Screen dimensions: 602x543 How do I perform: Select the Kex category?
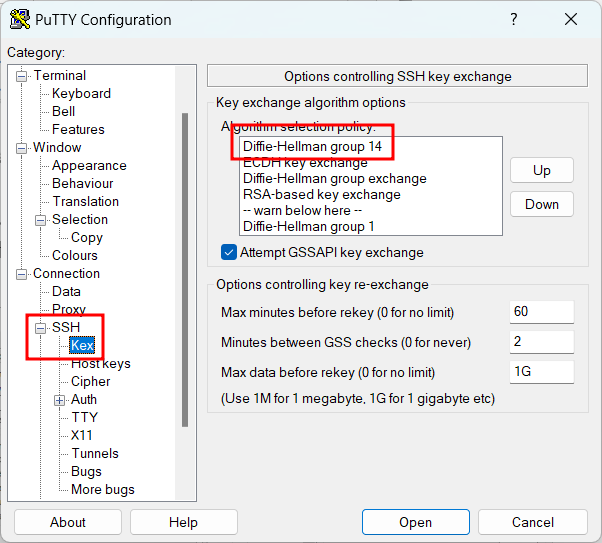pyautogui.click(x=82, y=345)
